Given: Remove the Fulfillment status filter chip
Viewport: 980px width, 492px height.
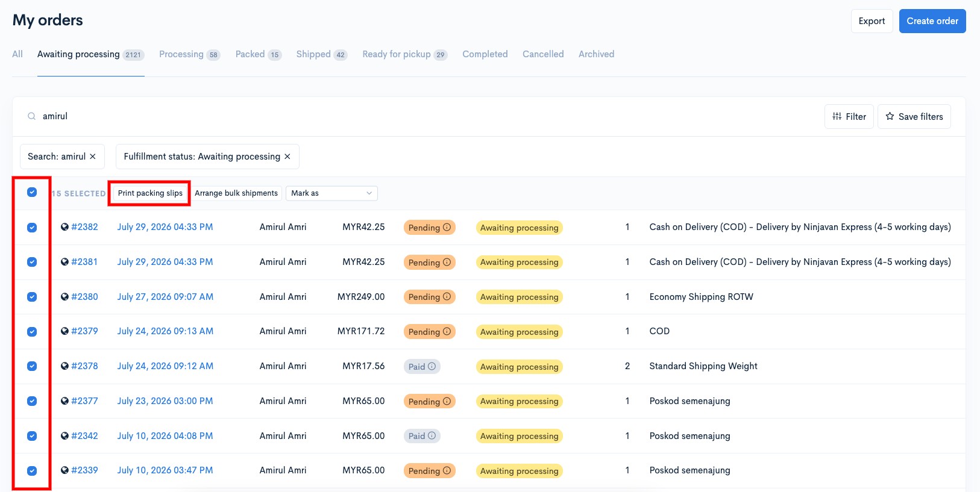Looking at the screenshot, I should click(287, 157).
